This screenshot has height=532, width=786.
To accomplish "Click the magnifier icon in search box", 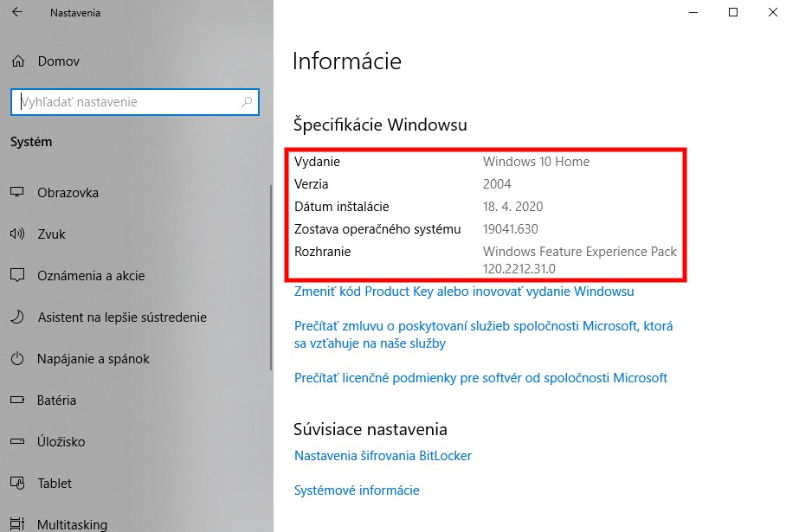I will (x=247, y=102).
